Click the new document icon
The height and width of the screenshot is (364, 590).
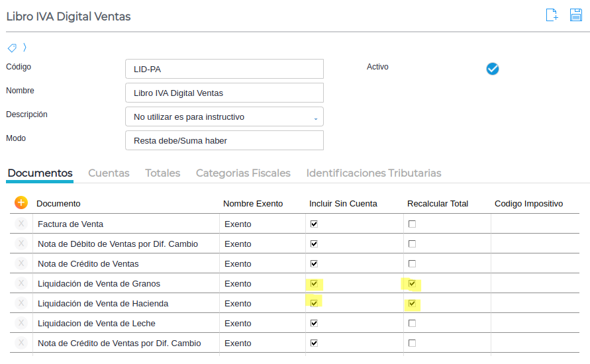point(552,15)
